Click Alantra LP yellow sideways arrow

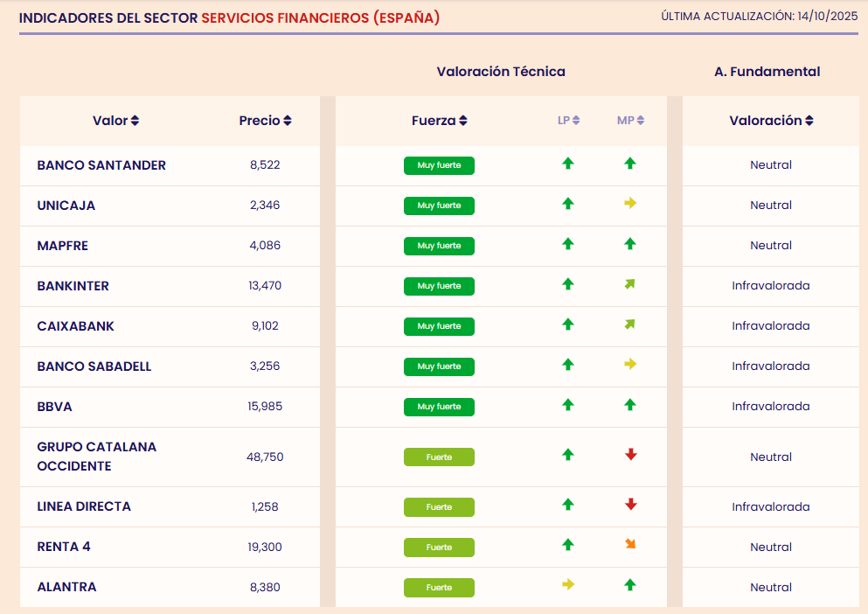[568, 584]
